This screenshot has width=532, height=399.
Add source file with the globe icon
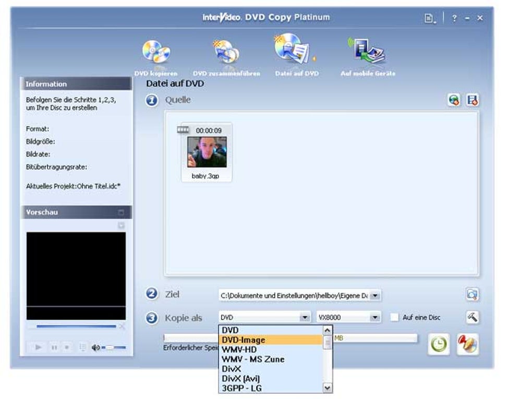point(454,100)
